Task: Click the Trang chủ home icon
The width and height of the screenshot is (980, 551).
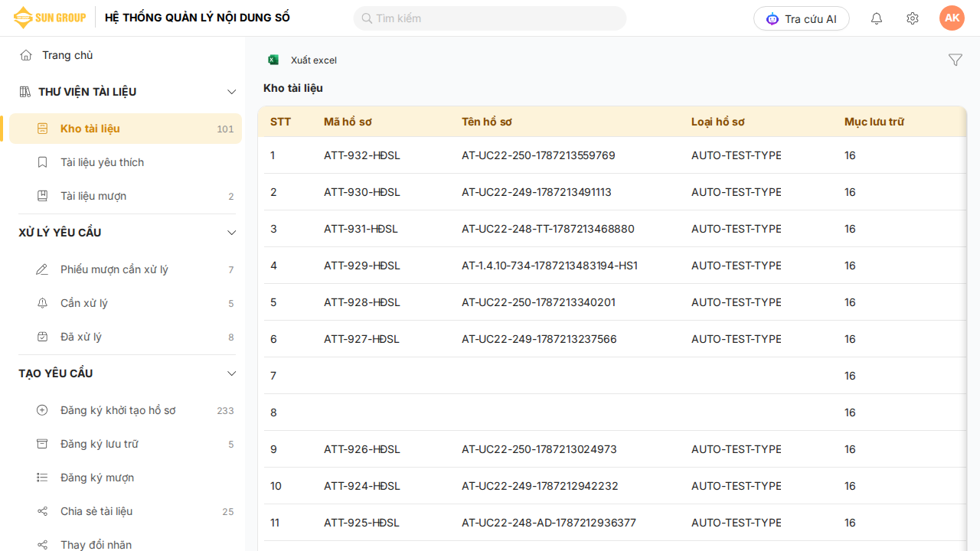Action: click(26, 55)
